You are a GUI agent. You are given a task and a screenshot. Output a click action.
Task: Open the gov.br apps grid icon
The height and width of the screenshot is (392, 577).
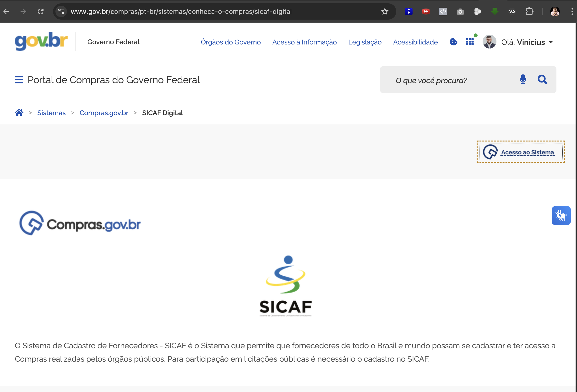(470, 42)
